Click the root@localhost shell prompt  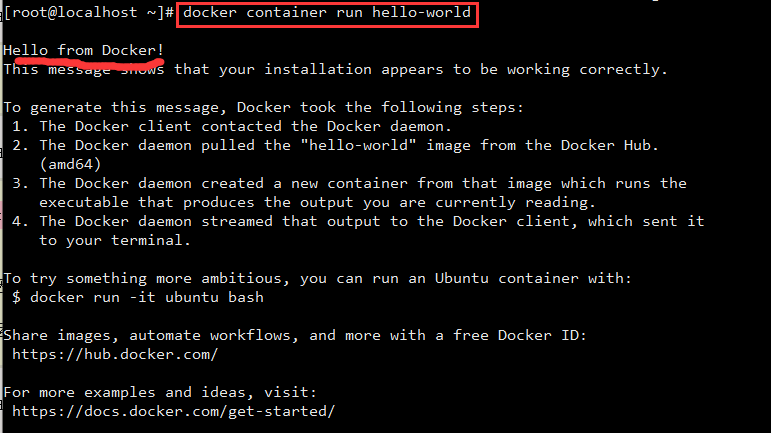pos(90,15)
